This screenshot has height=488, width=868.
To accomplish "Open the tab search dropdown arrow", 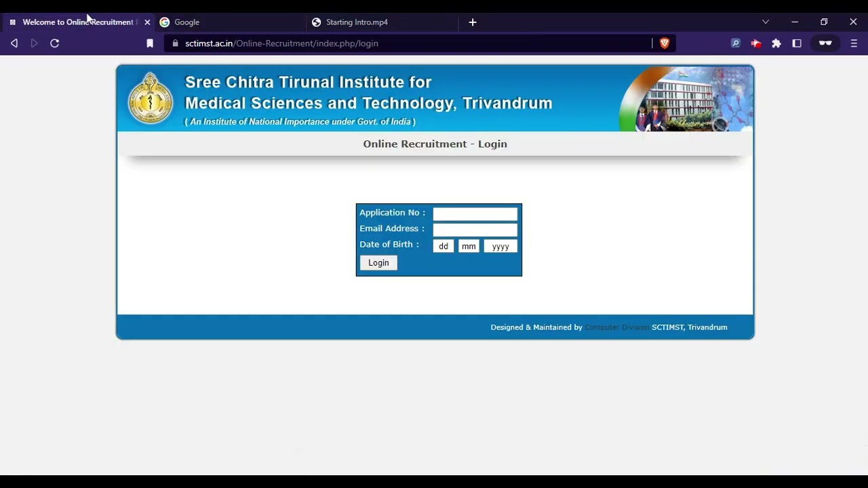I will 766,22.
